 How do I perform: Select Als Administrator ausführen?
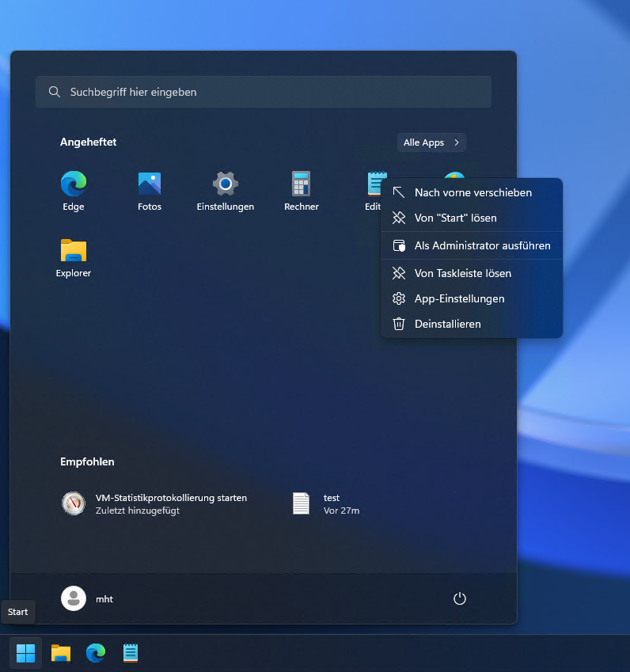[472, 245]
